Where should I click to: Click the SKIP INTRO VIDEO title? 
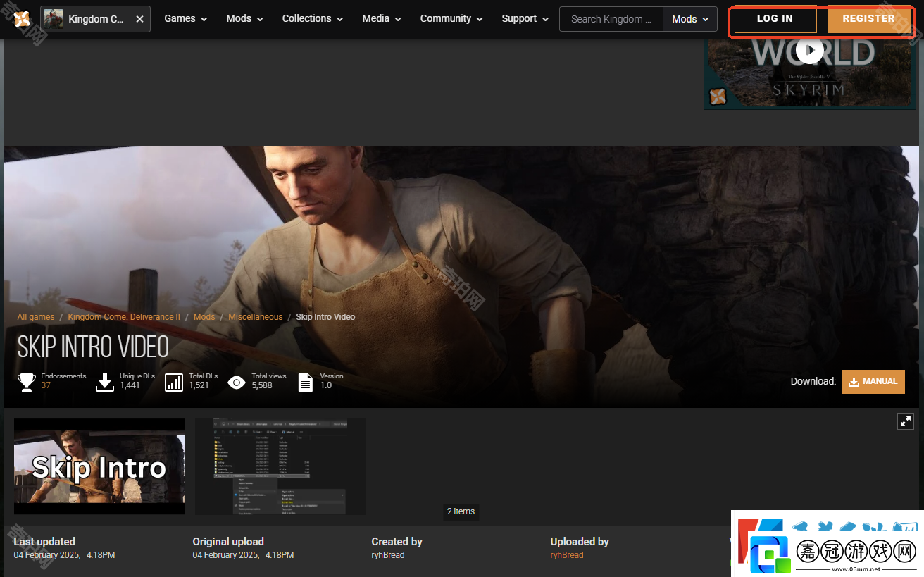[93, 347]
